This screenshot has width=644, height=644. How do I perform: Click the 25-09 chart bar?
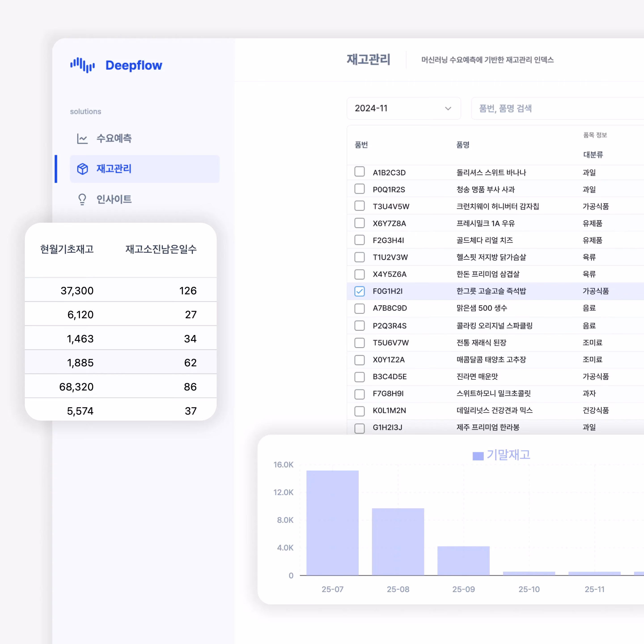point(463,561)
